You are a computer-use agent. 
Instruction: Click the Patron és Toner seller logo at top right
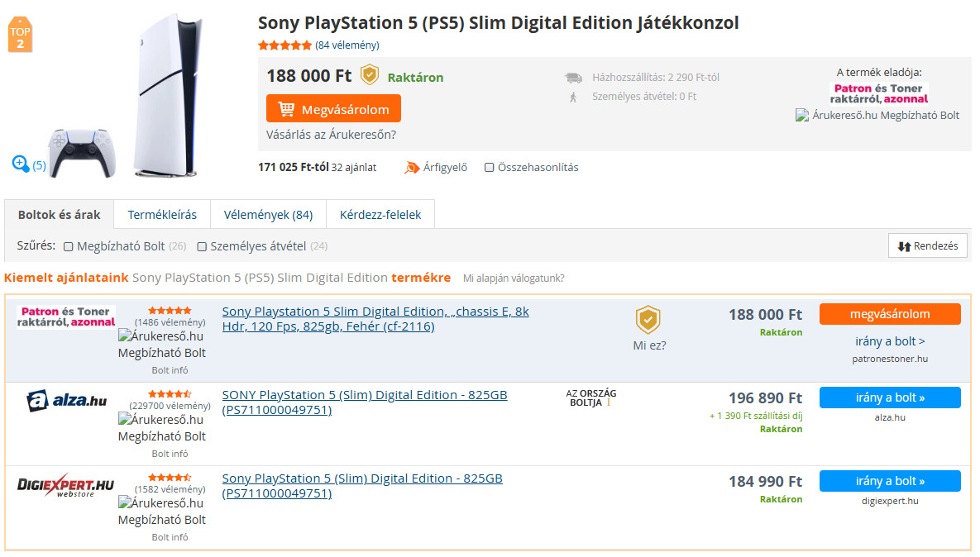point(878,93)
